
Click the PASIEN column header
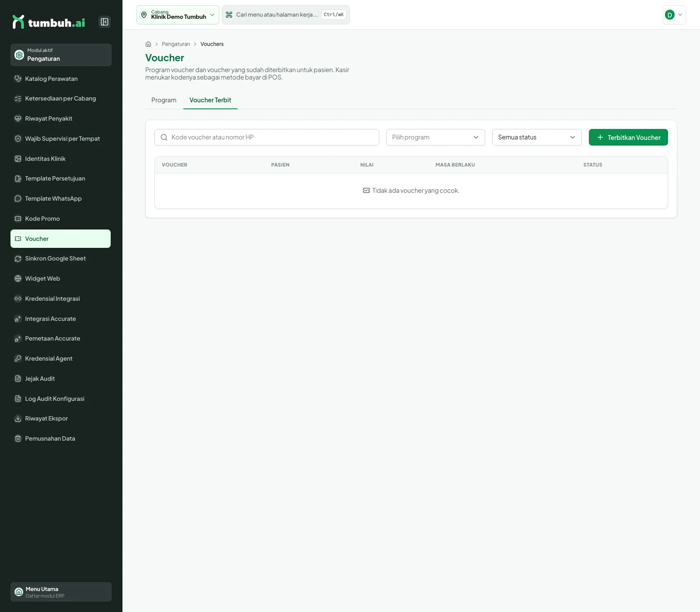point(280,165)
